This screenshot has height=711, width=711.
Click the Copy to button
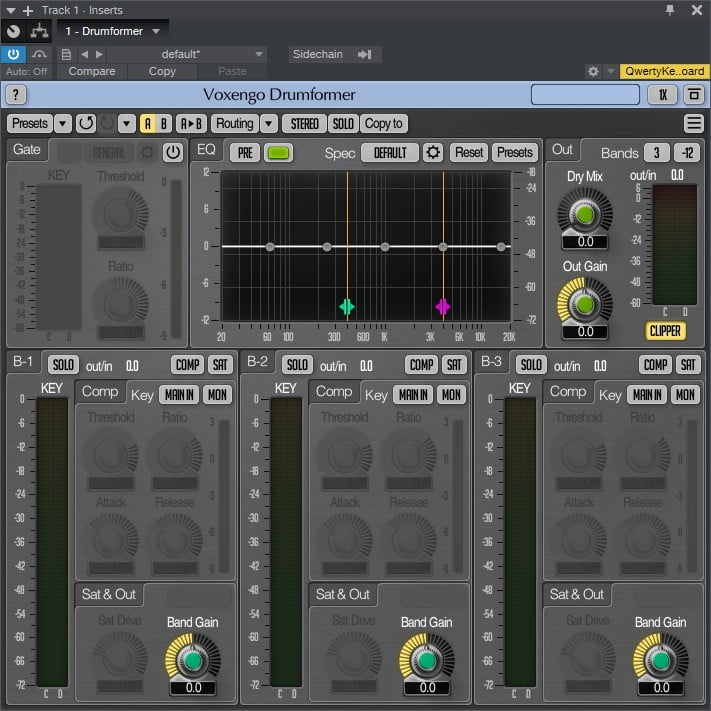coord(383,124)
